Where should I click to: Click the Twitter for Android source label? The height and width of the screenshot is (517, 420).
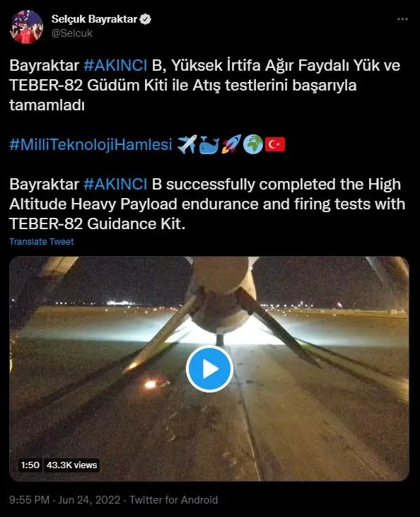coord(173,500)
